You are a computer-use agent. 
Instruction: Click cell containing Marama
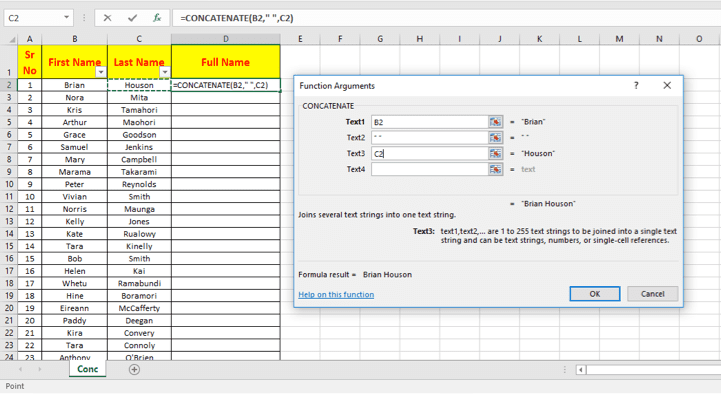[74, 172]
